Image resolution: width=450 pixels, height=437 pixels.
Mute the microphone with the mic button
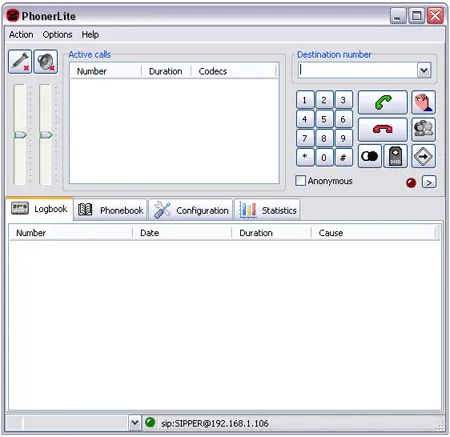pos(20,62)
